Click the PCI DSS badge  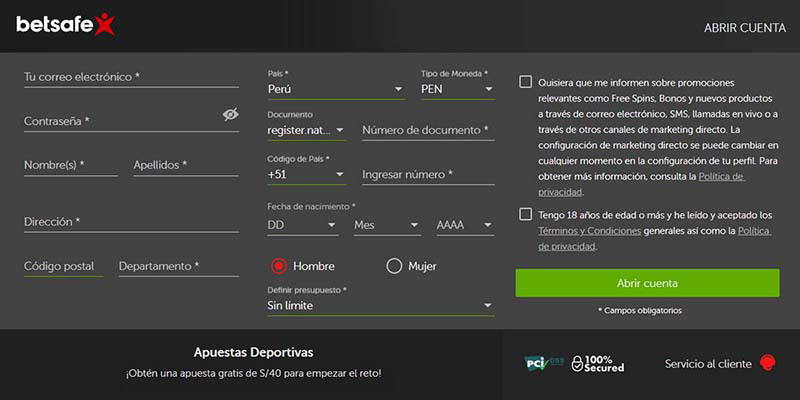click(544, 363)
